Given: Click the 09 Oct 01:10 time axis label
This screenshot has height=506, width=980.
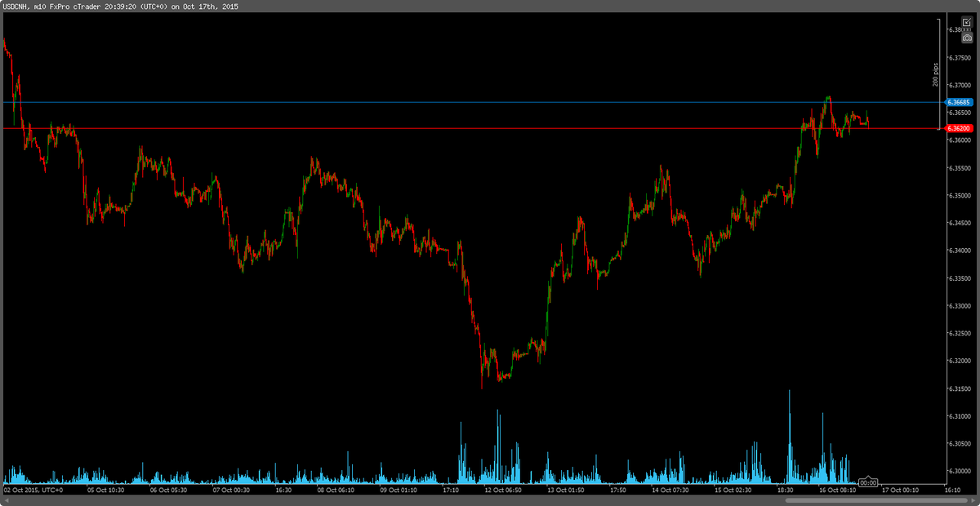Looking at the screenshot, I should (399, 490).
